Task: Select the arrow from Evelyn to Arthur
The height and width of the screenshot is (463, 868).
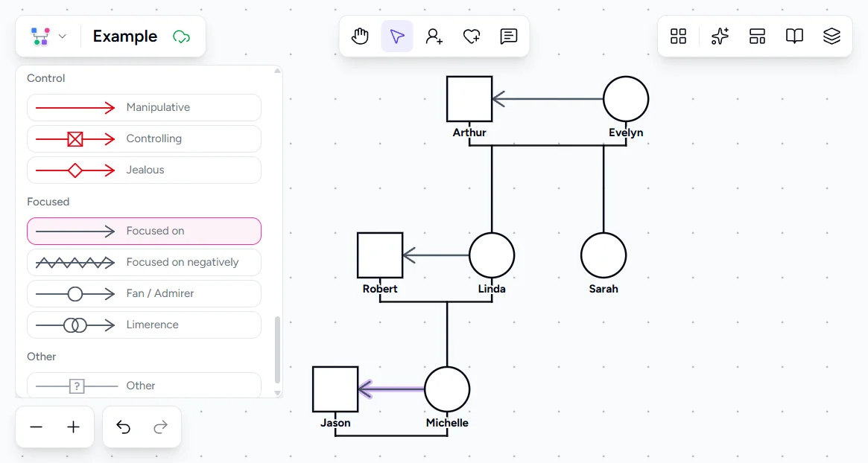Action: click(548, 99)
